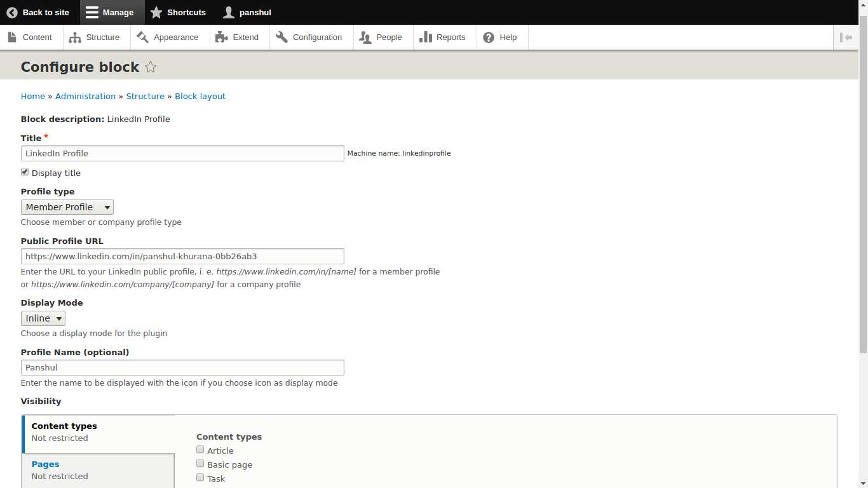
Task: Check the Task content type box
Action: point(200,478)
